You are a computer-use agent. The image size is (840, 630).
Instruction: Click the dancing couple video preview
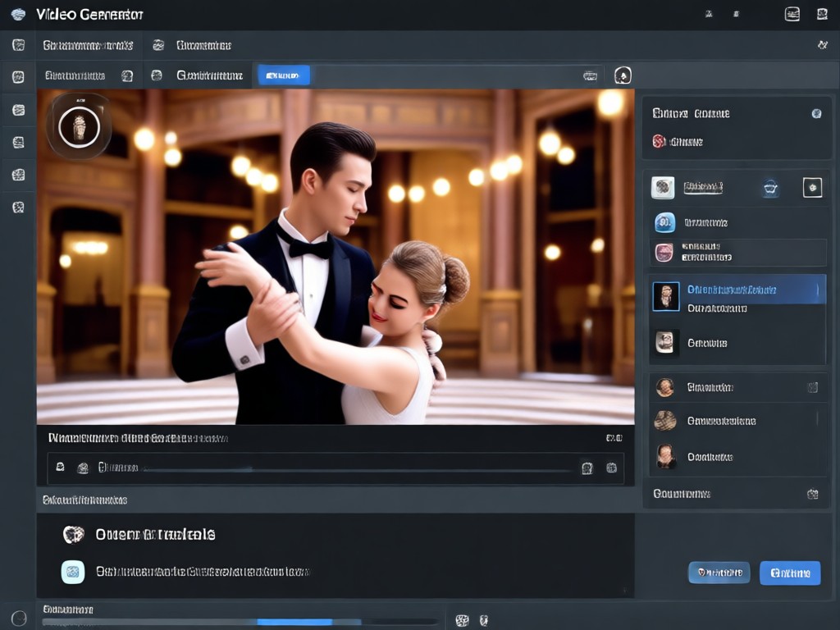coord(336,257)
